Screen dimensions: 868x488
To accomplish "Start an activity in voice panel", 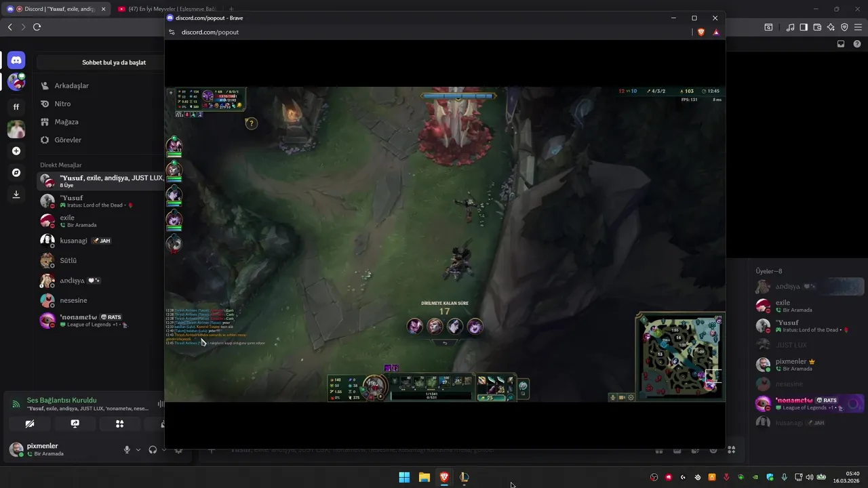I will 119,424.
